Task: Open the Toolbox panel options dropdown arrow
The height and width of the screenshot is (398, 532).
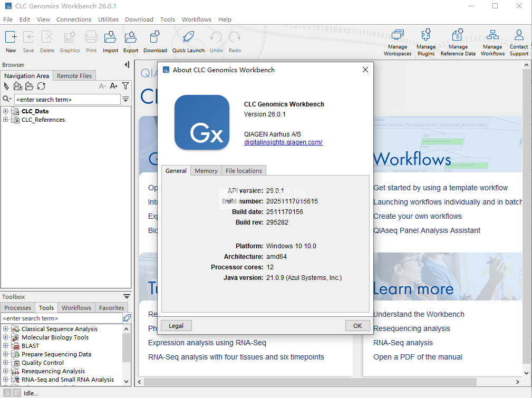Action: 127,296
